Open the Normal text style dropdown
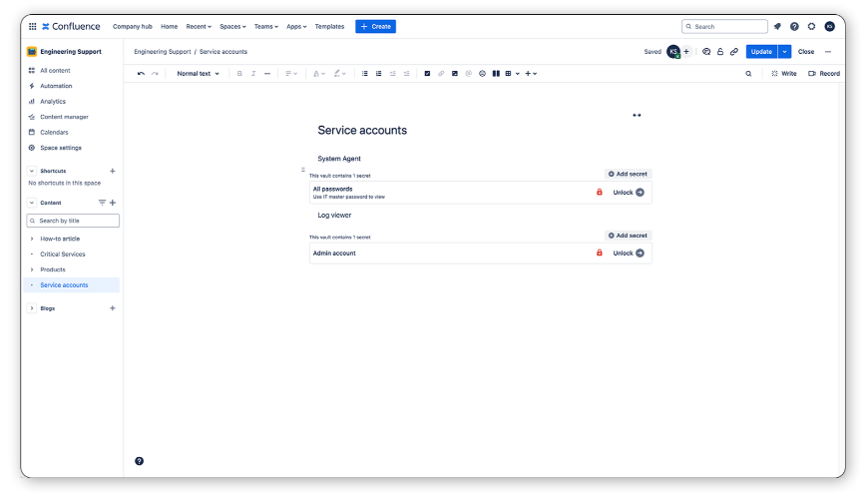 (x=198, y=74)
